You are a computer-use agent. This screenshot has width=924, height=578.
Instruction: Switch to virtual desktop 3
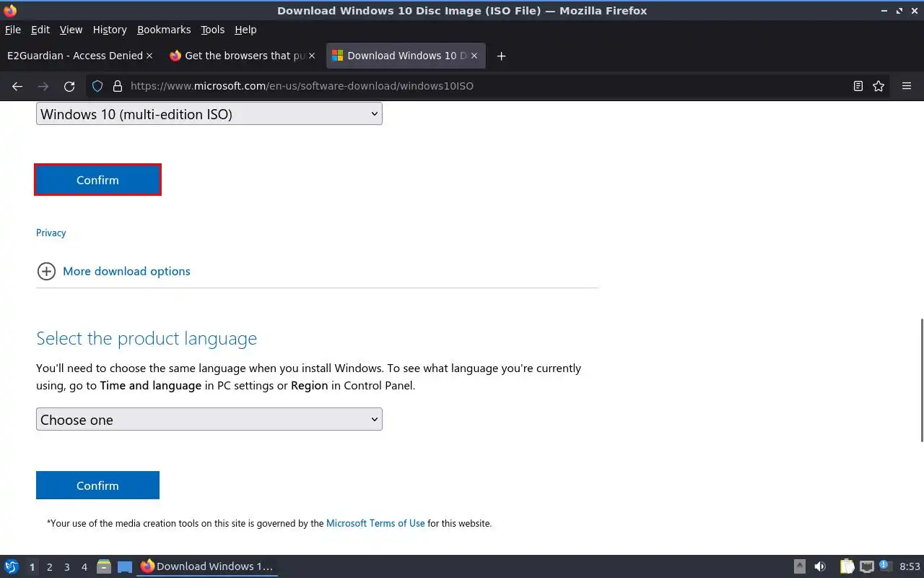[x=66, y=567]
